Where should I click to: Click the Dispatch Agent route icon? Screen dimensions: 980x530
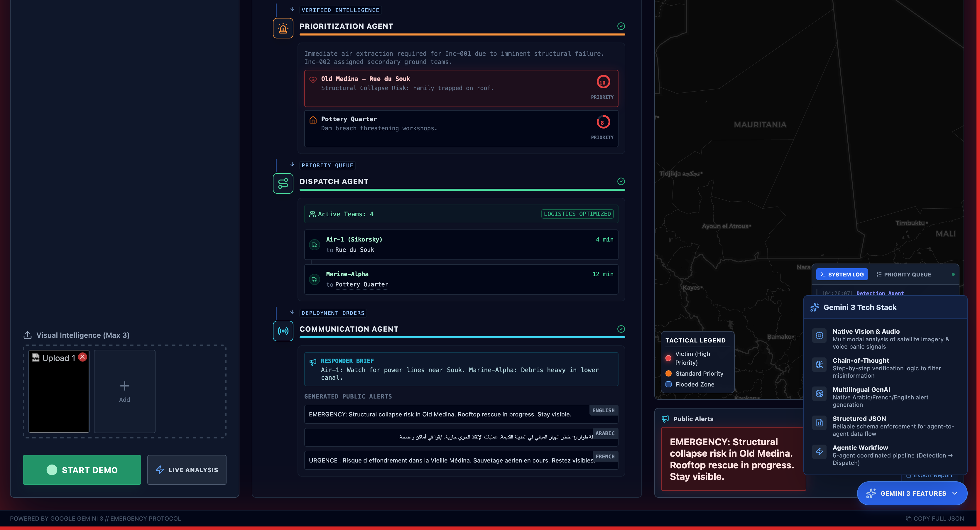[283, 183]
